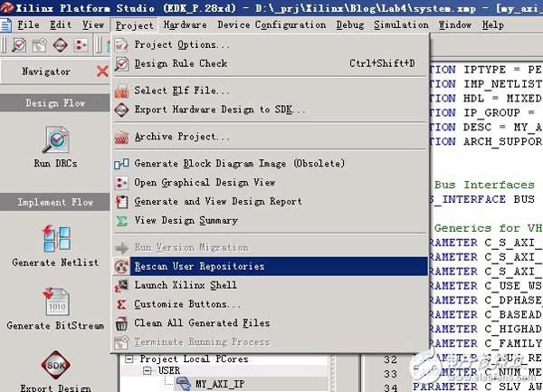Open the Hardware menu

186,25
